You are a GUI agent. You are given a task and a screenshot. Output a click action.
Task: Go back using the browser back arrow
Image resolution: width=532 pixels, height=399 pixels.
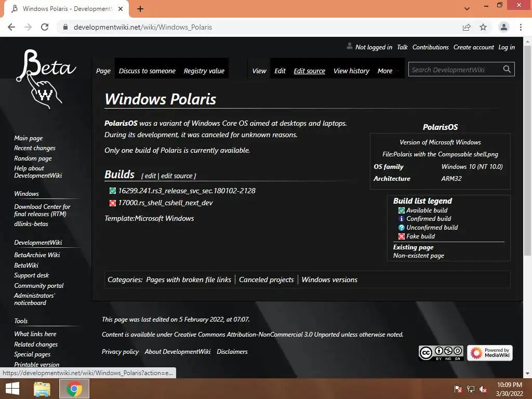point(11,27)
